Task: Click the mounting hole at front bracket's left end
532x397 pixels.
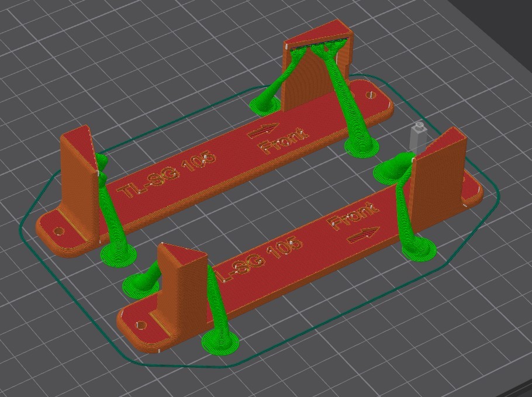Action: (139, 324)
